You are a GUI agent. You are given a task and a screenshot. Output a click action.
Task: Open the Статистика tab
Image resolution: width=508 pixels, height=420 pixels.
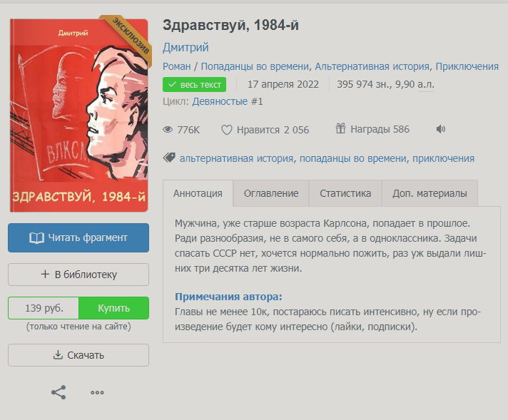(345, 193)
